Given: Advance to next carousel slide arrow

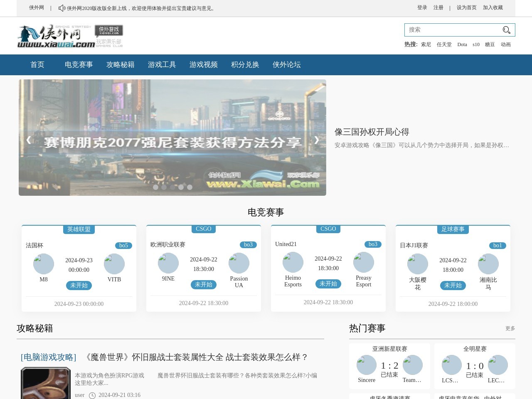Looking at the screenshot, I should tap(317, 140).
